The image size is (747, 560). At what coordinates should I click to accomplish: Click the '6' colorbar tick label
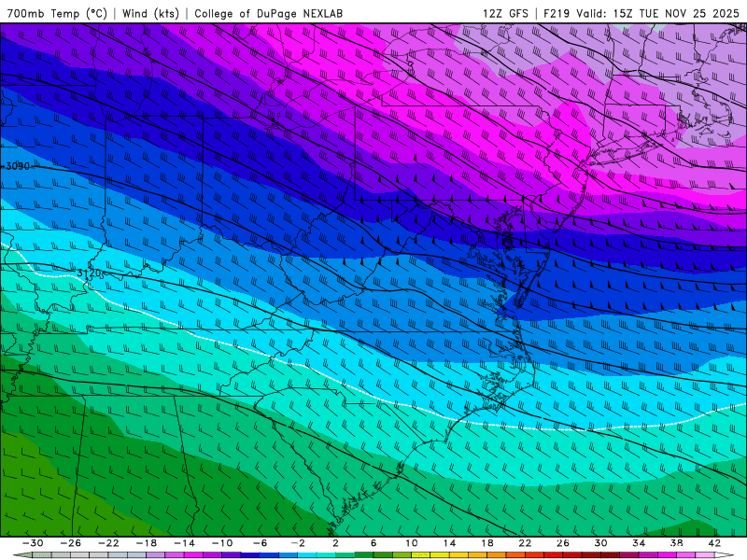(373, 543)
